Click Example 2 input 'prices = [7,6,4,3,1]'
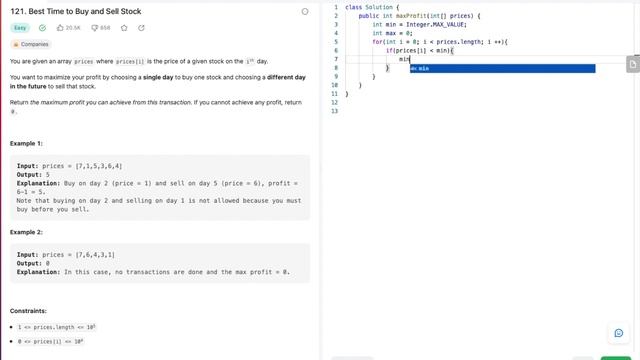This screenshot has height=360, width=640. tap(78, 254)
